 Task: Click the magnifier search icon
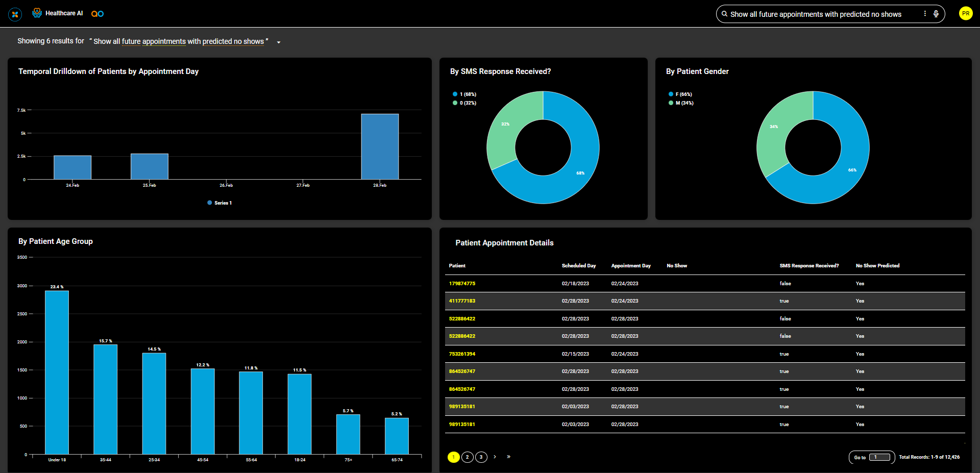point(724,14)
